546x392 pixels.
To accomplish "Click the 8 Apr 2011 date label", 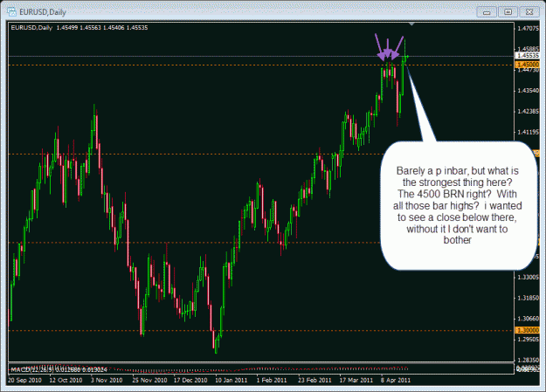I will pyautogui.click(x=396, y=380).
